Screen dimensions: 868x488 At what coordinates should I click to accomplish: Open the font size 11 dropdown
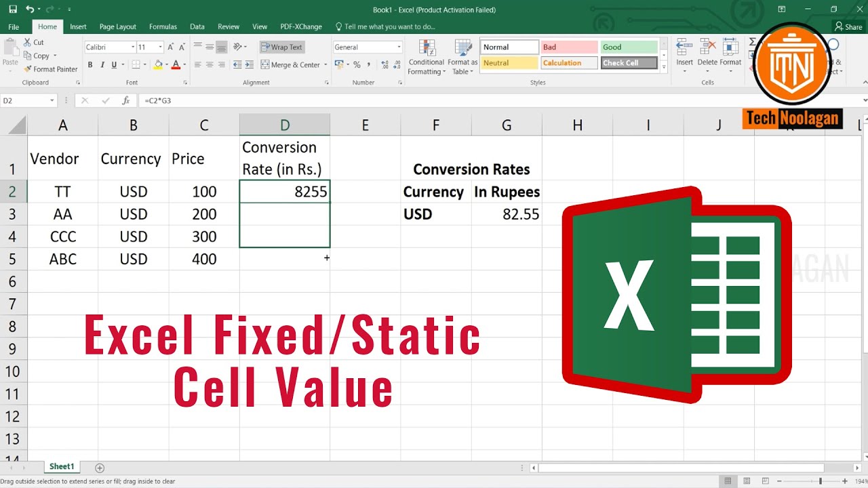[160, 47]
